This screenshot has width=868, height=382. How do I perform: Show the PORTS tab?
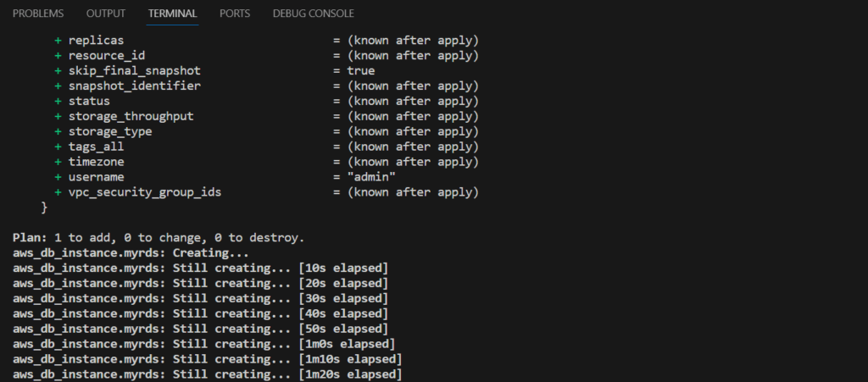pos(235,14)
